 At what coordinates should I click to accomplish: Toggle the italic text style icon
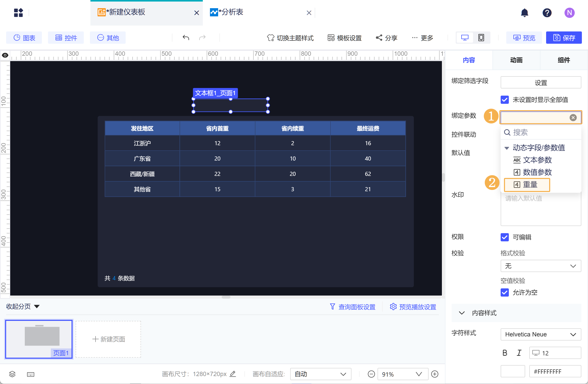519,353
